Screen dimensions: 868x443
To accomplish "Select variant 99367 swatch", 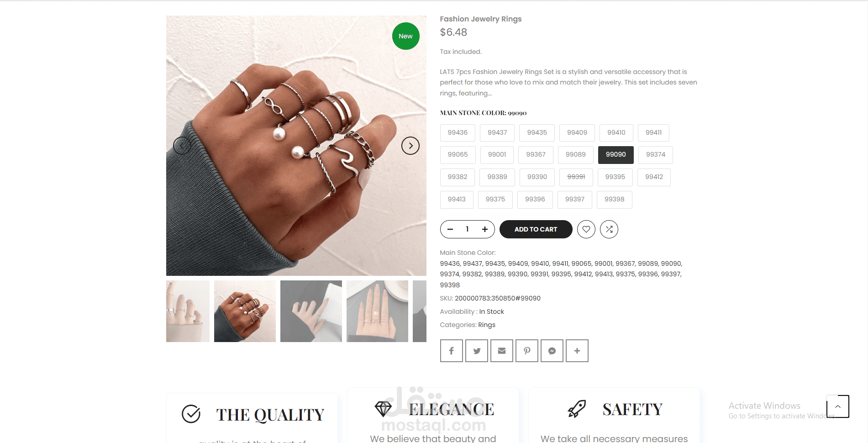I will point(536,154).
